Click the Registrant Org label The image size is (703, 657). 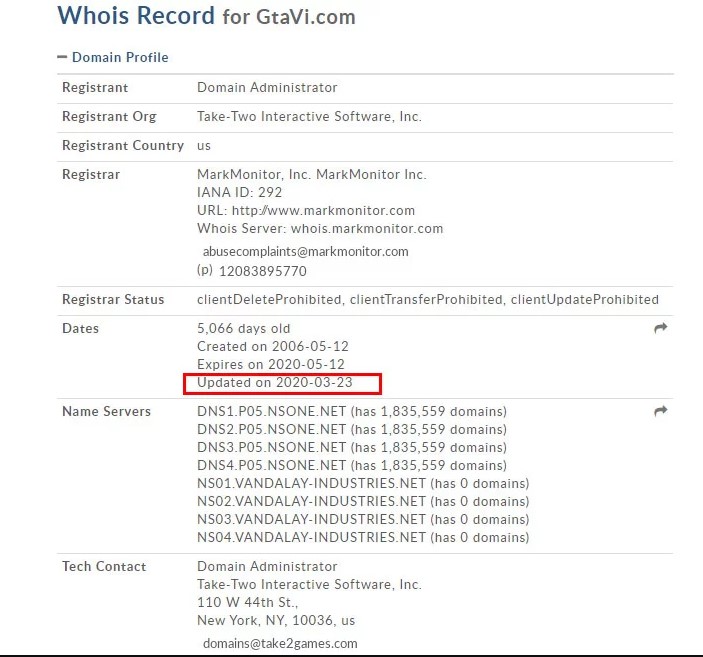tap(109, 117)
